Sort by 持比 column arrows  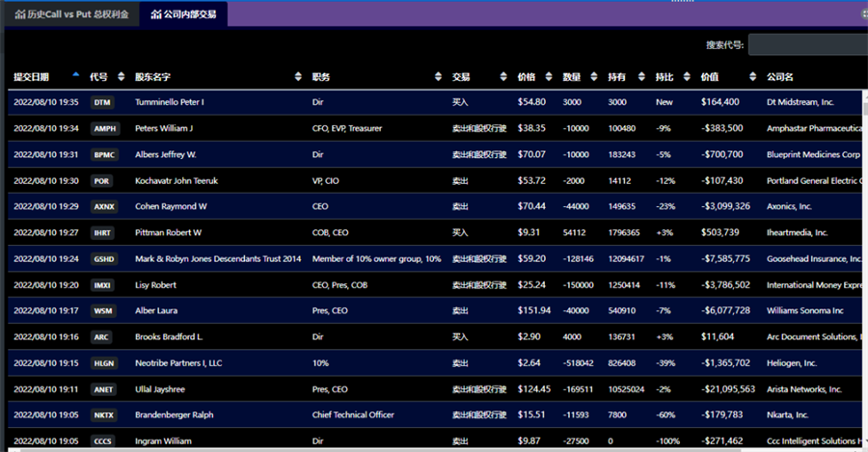pyautogui.click(x=687, y=77)
